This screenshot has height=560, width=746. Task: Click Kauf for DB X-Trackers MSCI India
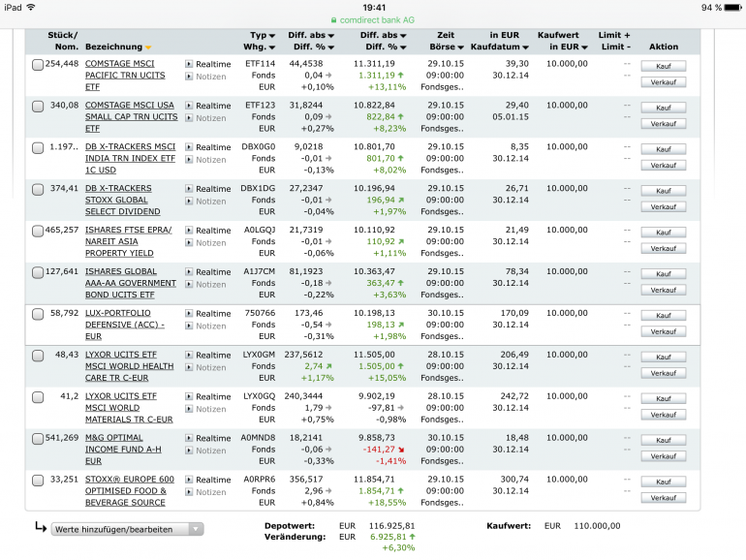click(664, 149)
